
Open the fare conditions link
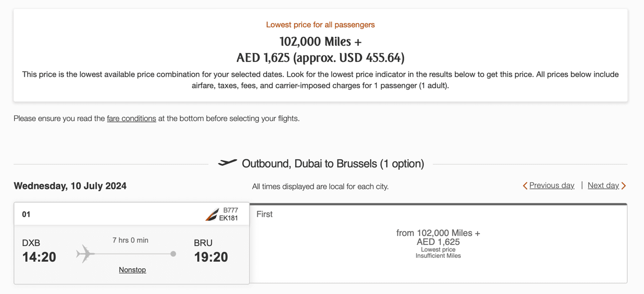pyautogui.click(x=131, y=118)
